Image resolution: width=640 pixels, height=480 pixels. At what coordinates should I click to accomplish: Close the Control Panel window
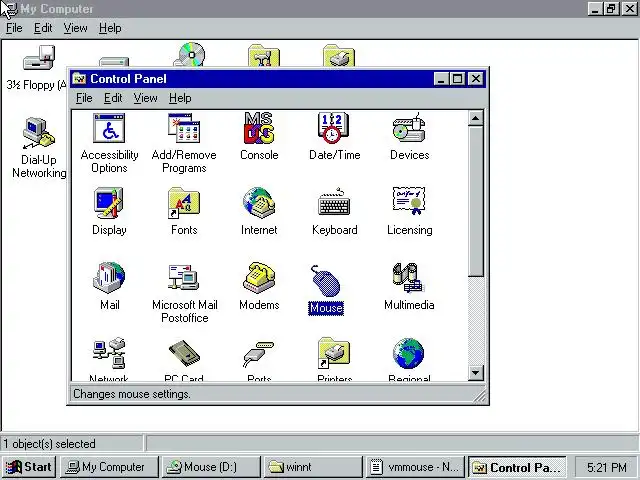tap(476, 79)
